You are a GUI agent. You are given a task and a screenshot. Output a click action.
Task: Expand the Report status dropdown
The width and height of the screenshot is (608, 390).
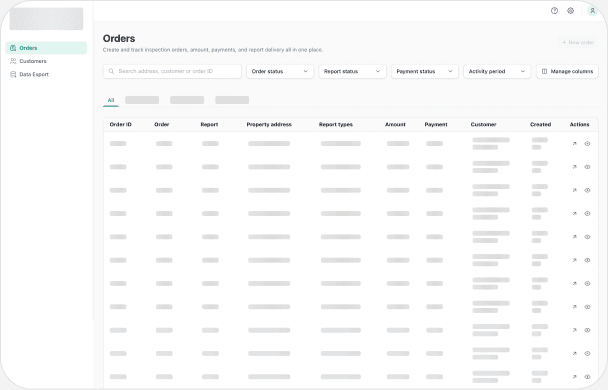[x=352, y=71]
